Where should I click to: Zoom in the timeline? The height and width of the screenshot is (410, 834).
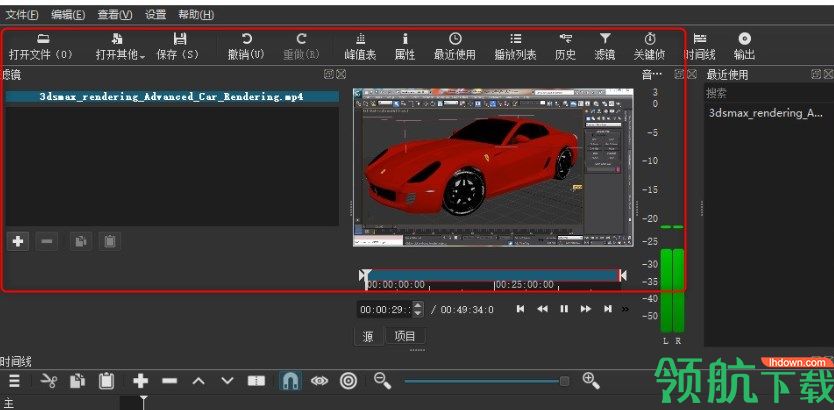(x=591, y=380)
